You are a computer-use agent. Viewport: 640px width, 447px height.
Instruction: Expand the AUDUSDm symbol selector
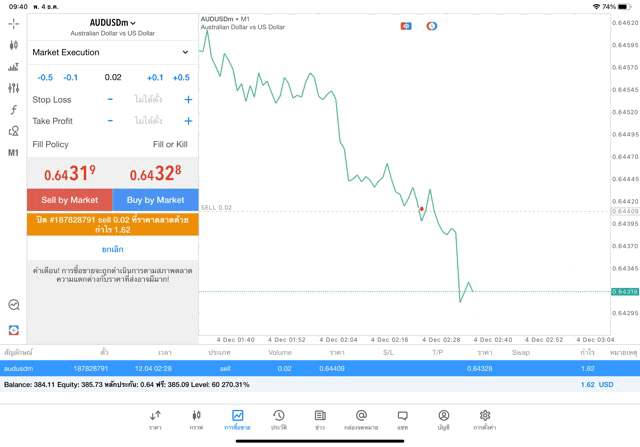coord(112,22)
